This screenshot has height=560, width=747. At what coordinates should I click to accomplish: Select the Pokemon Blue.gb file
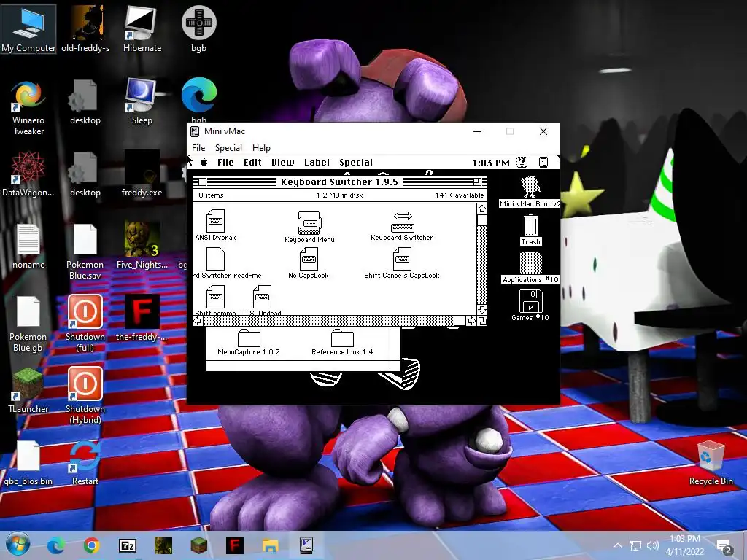coord(28,324)
